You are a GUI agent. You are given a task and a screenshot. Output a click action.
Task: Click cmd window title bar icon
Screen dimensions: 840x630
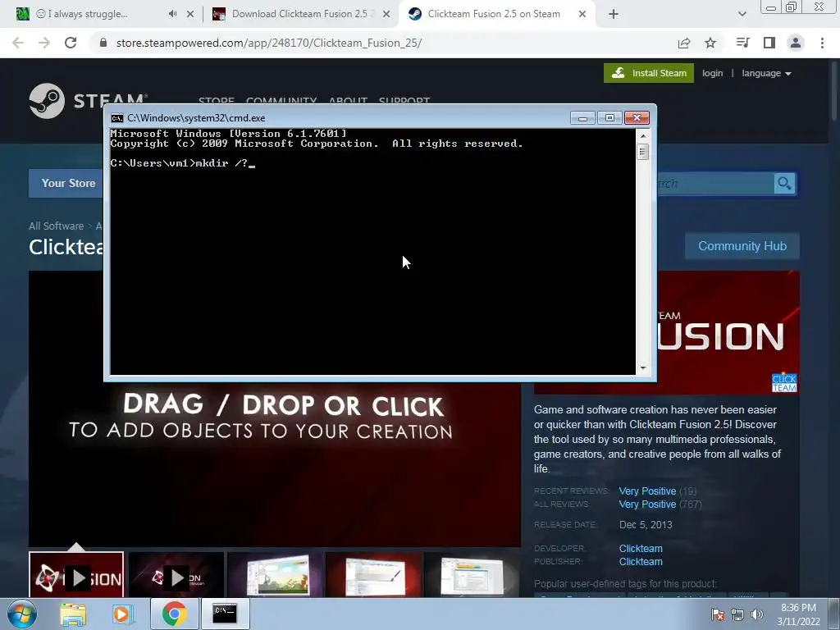coord(116,118)
